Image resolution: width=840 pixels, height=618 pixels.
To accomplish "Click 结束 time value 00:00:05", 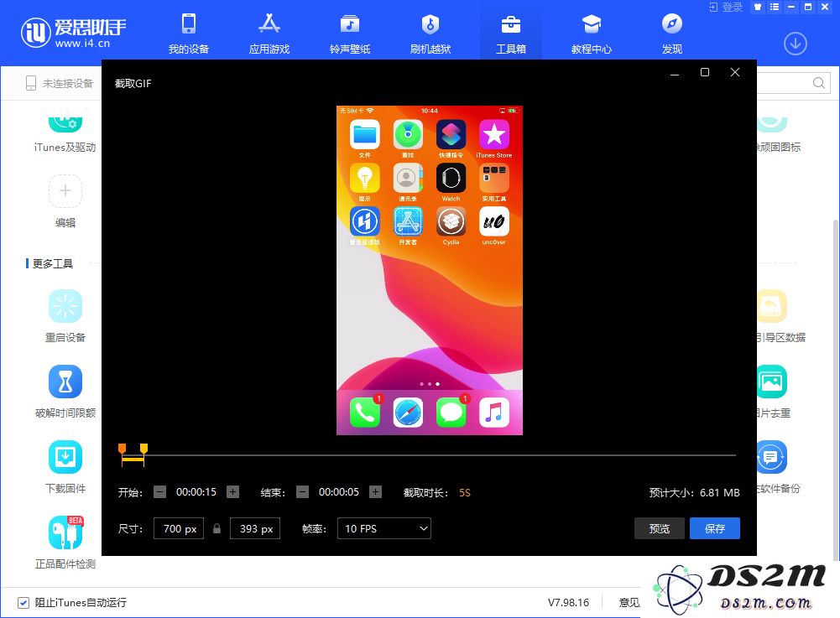I will 338,491.
